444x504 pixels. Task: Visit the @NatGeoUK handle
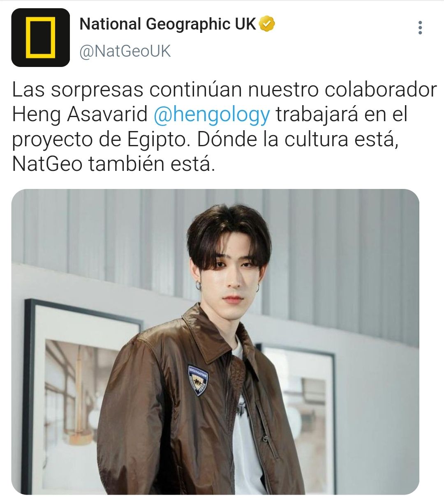(x=125, y=51)
